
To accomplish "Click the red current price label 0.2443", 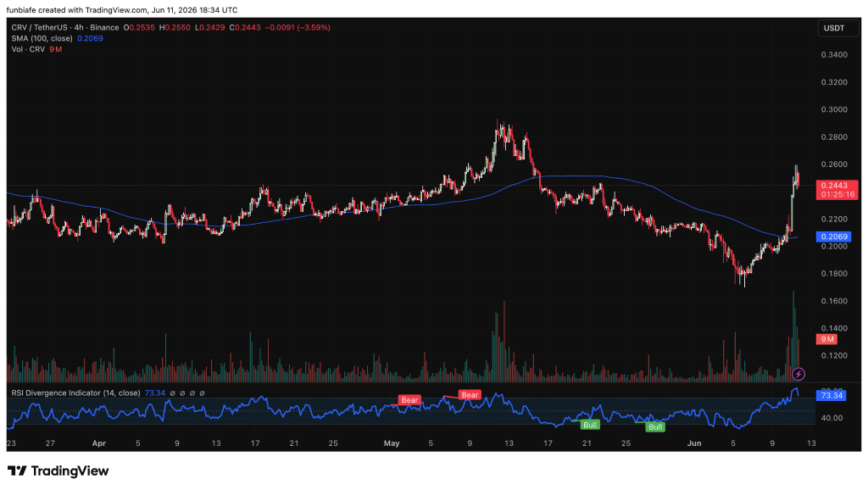I will tap(835, 186).
